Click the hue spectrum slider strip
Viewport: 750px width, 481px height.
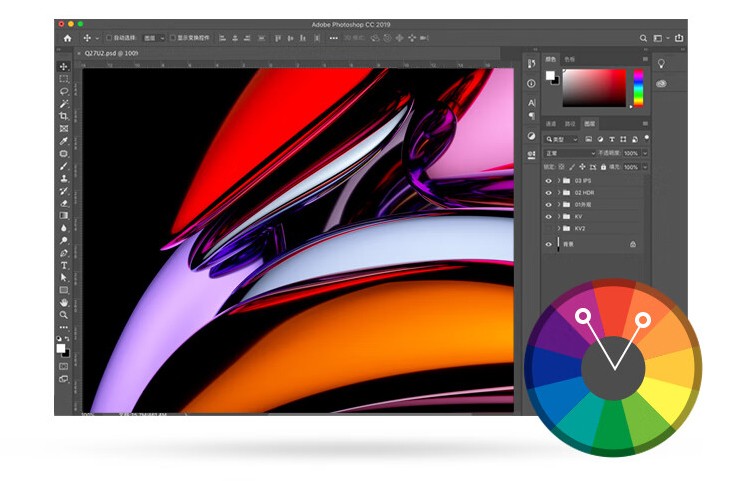pos(639,88)
